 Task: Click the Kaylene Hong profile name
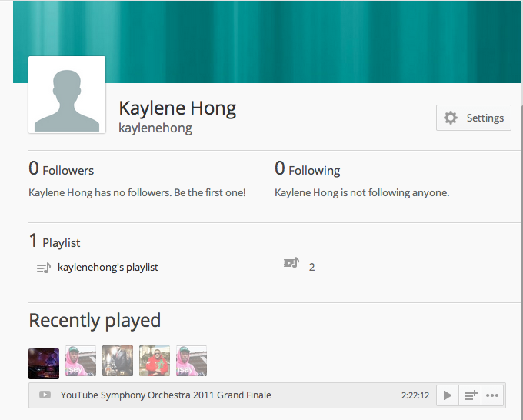click(x=178, y=108)
